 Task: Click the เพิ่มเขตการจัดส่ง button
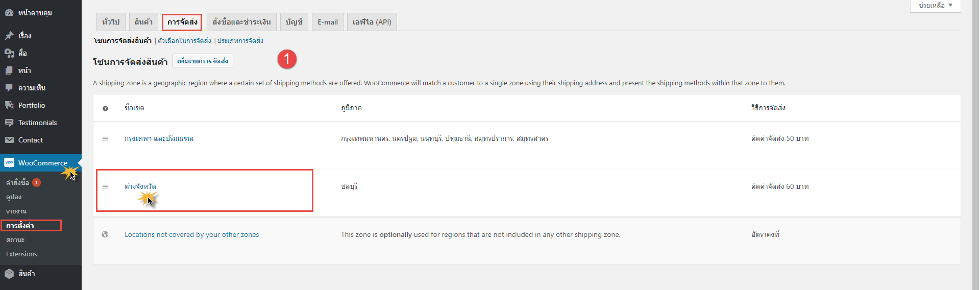pyautogui.click(x=203, y=61)
